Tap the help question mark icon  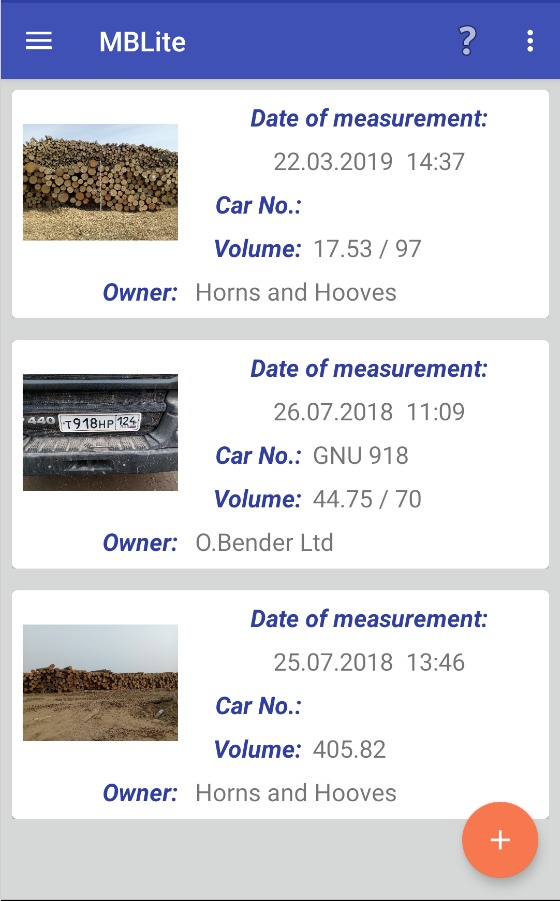(x=467, y=41)
